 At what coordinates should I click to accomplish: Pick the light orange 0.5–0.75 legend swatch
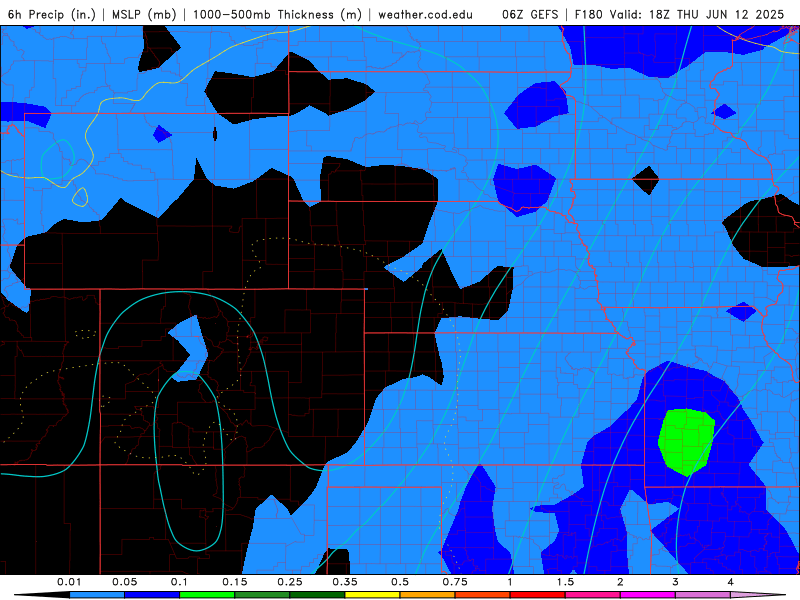click(x=428, y=595)
